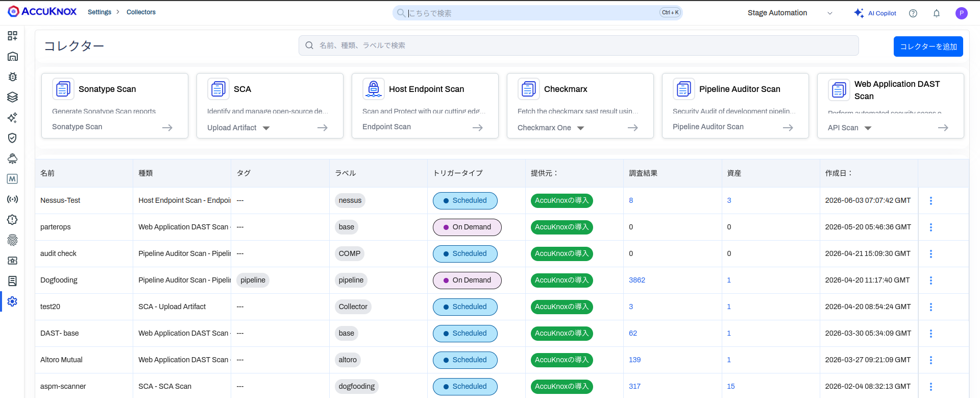Open the layers stack icon in sidebar
This screenshot has width=980, height=398.
[x=12, y=97]
